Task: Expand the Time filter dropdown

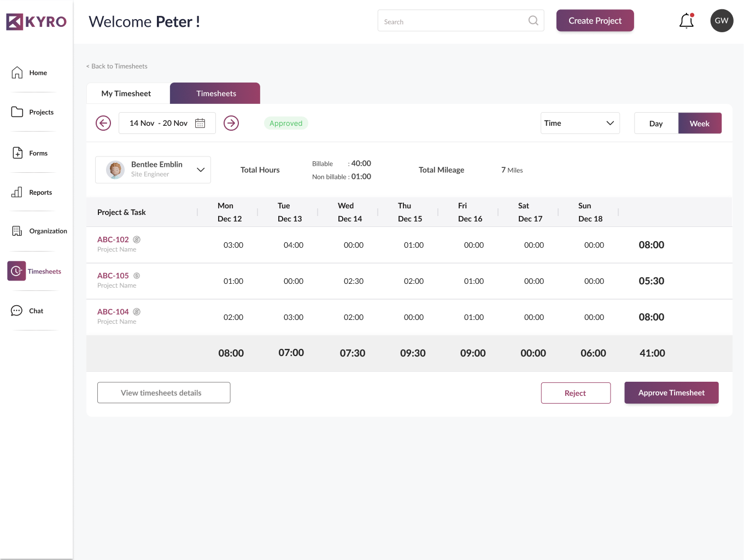Action: tap(579, 123)
